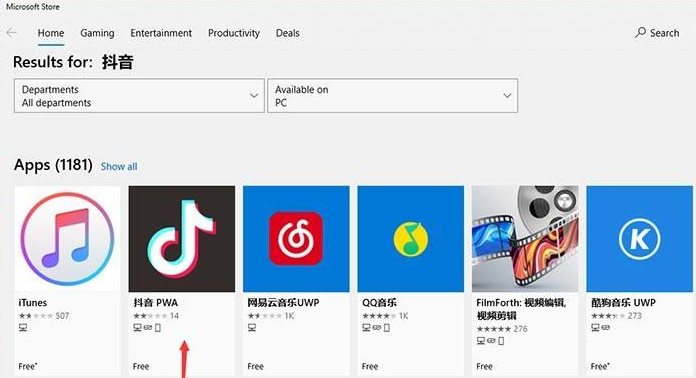
Task: Switch to the Gaming tab
Action: pos(97,33)
